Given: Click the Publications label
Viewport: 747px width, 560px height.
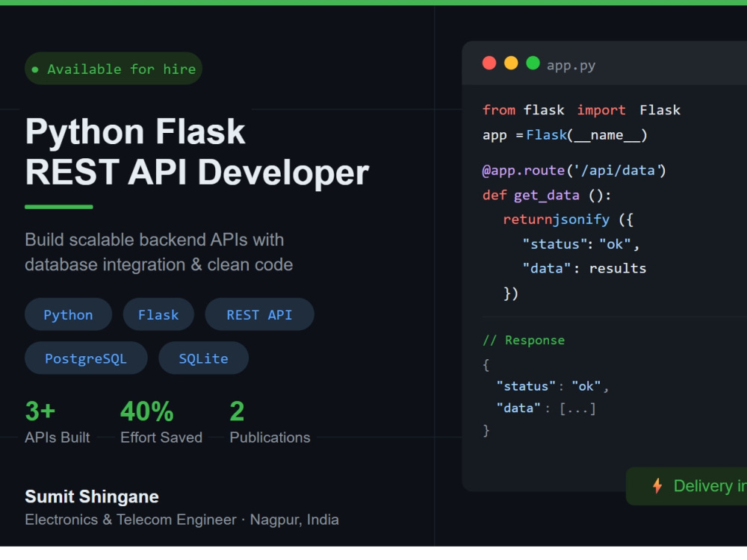Looking at the screenshot, I should (x=270, y=438).
